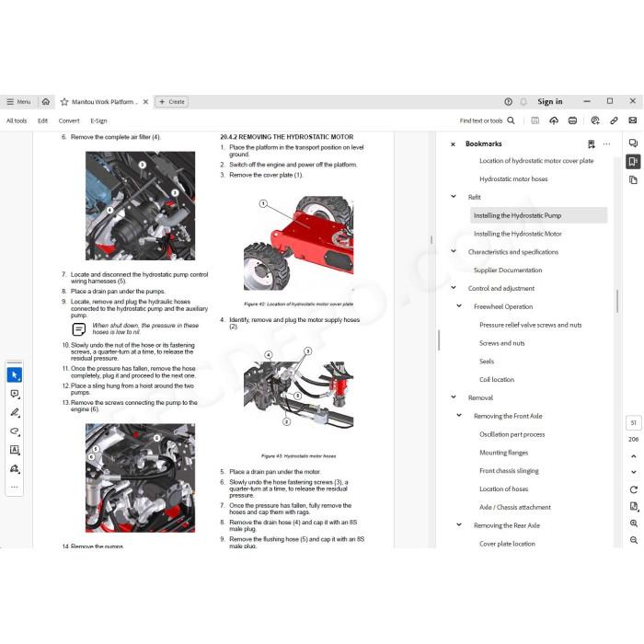The height and width of the screenshot is (644, 644).
Task: Go to the Home view icon
Action: click(x=46, y=101)
